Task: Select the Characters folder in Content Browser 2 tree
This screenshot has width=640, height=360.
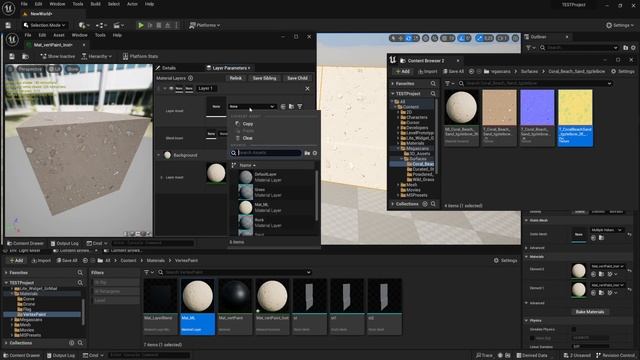Action: (x=416, y=117)
